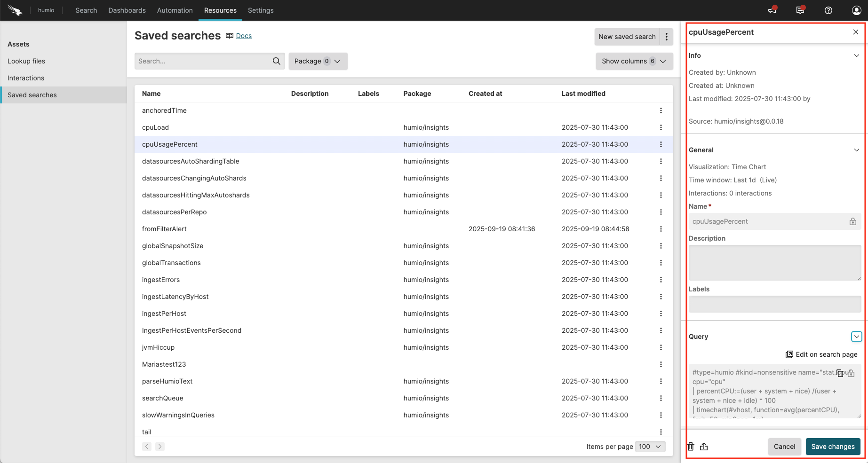This screenshot has width=868, height=463.
Task: Click Edit on search page
Action: click(x=821, y=354)
